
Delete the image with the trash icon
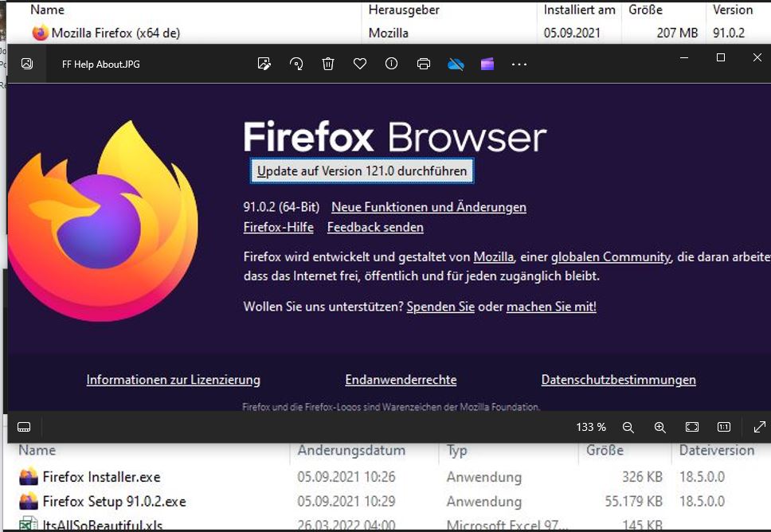(x=328, y=64)
